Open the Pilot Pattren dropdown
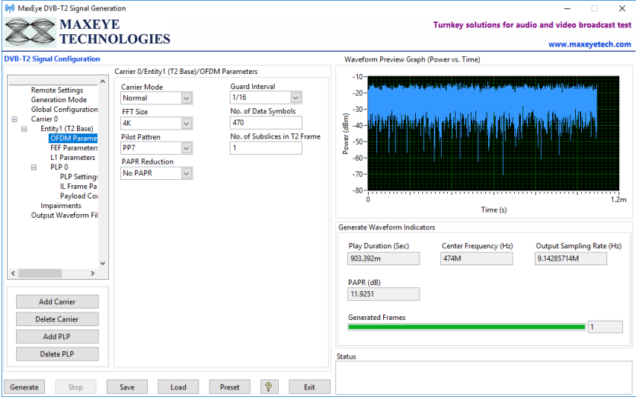Image resolution: width=636 pixels, height=400 pixels. [x=186, y=148]
